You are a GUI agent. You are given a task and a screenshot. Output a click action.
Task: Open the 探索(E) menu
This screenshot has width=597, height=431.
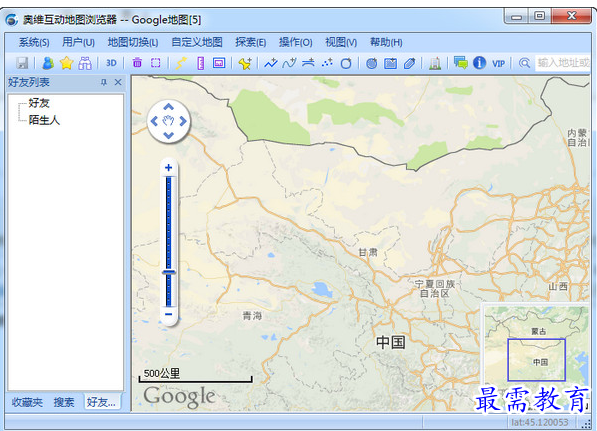(x=251, y=42)
